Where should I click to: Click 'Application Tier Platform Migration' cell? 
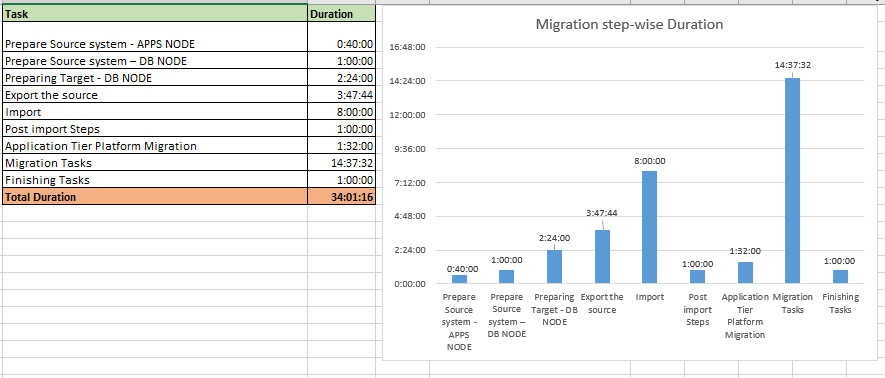(x=155, y=146)
